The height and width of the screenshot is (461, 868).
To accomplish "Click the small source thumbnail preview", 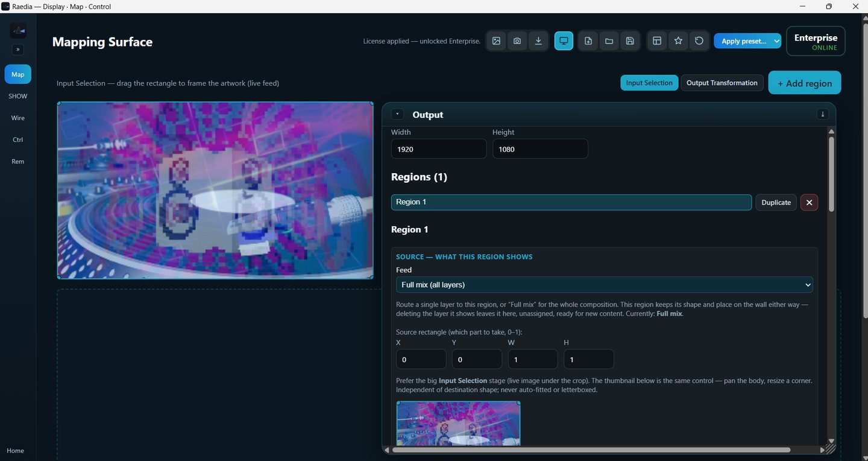I will coord(458,424).
